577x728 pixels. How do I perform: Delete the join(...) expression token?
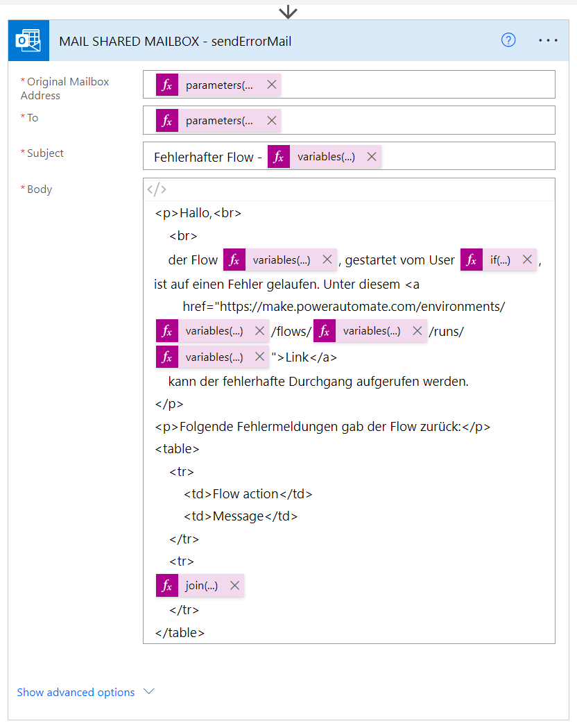[234, 586]
